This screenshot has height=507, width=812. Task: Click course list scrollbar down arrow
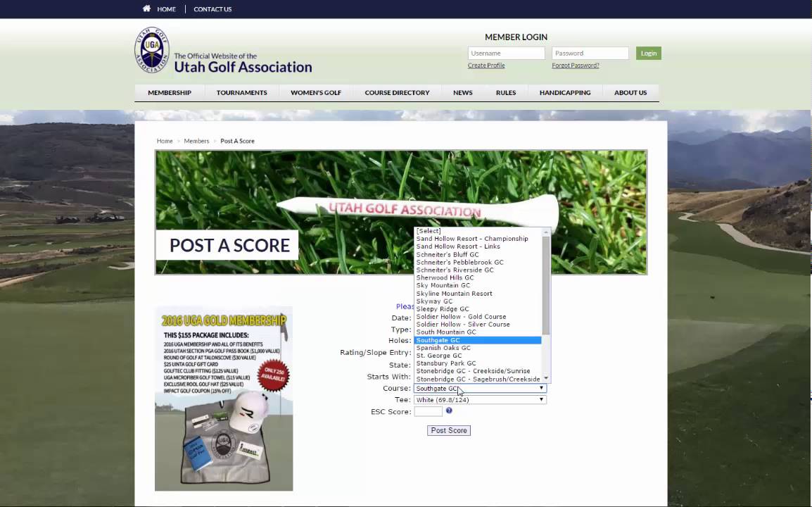click(546, 378)
